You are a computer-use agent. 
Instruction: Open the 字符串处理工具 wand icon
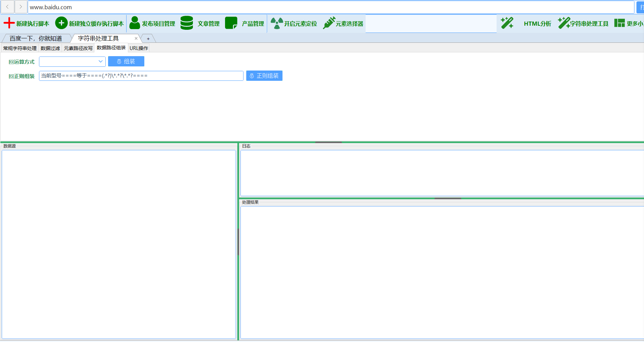pyautogui.click(x=564, y=23)
